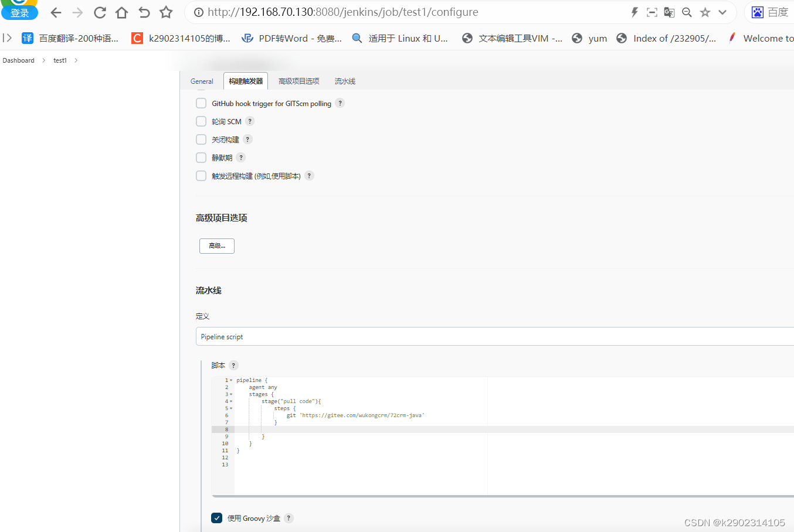
Task: Click the lightning speed-mode icon in address bar
Action: point(634,12)
